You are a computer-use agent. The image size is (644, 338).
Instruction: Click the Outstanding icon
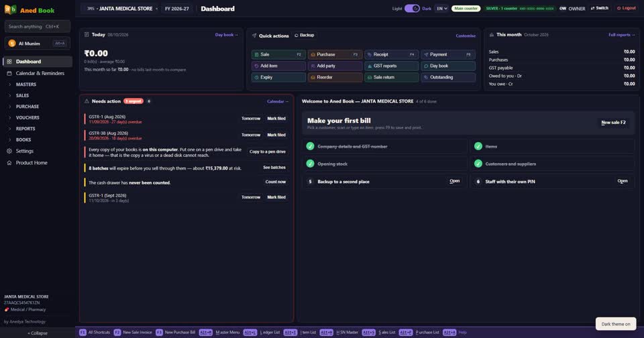(x=426, y=77)
